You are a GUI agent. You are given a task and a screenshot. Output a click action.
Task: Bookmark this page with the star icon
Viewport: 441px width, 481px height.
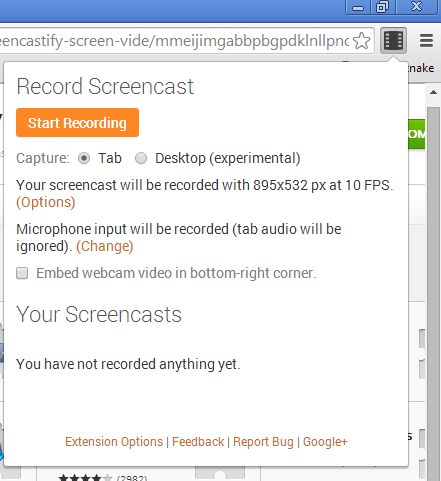pyautogui.click(x=361, y=41)
